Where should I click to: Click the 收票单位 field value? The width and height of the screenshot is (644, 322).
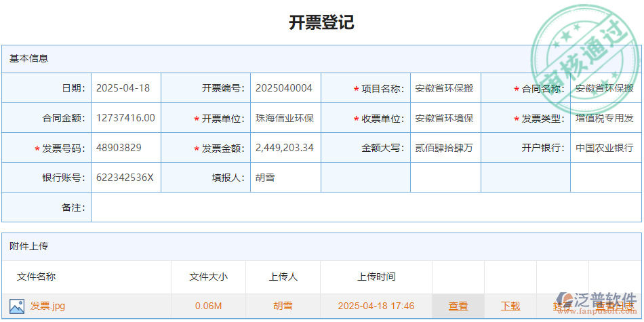445,118
